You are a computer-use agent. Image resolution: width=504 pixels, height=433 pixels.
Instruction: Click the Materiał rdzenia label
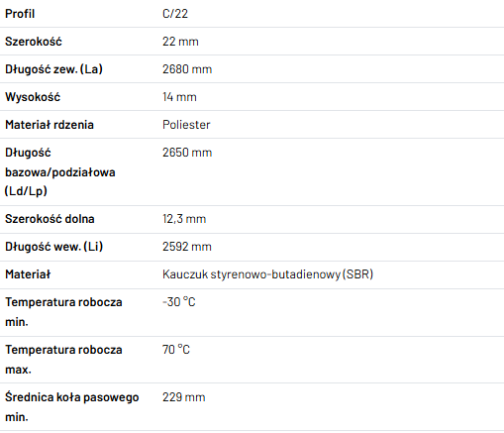pyautogui.click(x=50, y=125)
